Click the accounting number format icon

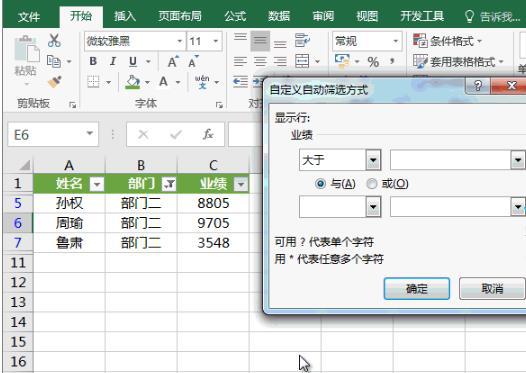(342, 61)
